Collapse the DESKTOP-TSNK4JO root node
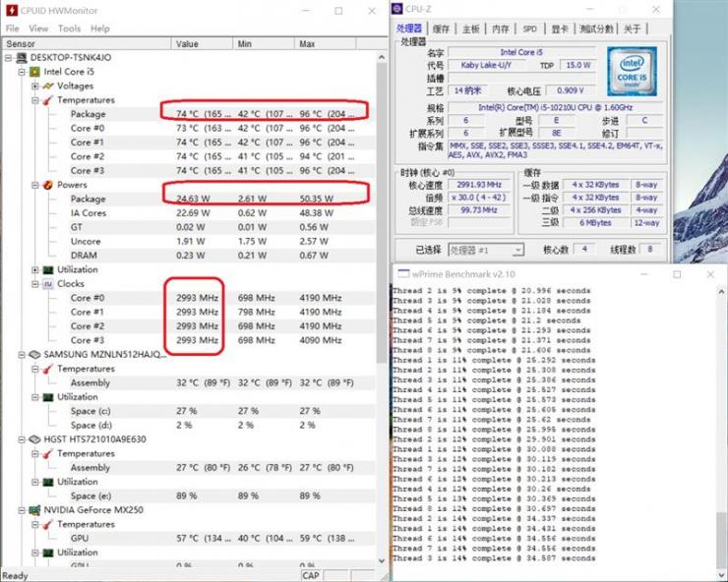Screen dimensions: 728x582 pyautogui.click(x=8, y=58)
